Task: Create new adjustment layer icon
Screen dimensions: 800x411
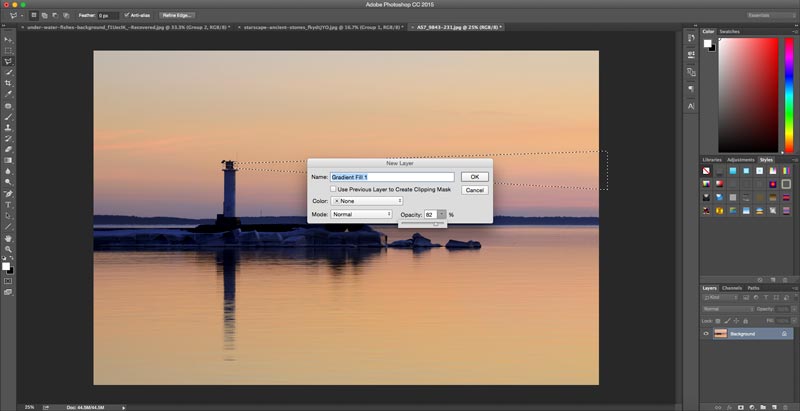Action: 752,407
